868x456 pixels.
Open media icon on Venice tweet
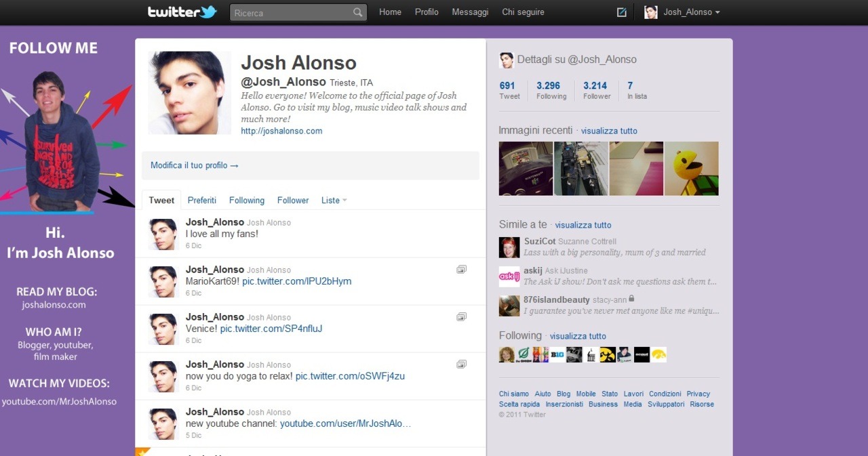pos(461,316)
